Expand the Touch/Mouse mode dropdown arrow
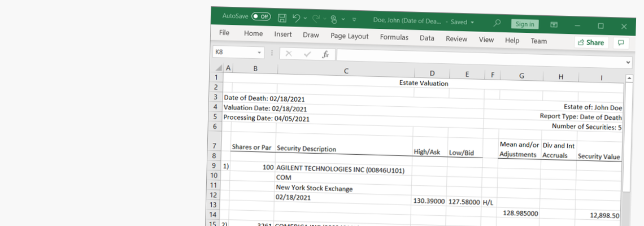The height and width of the screenshot is (226, 644). pyautogui.click(x=343, y=19)
